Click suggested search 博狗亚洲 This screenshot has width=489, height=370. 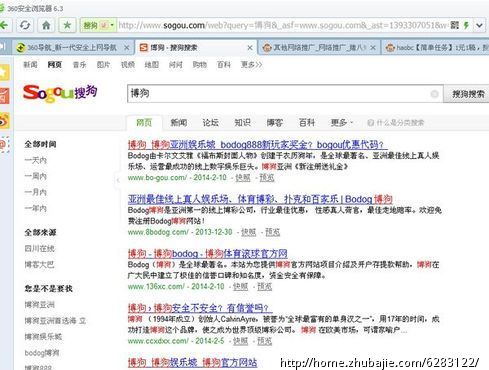pyautogui.click(x=40, y=304)
